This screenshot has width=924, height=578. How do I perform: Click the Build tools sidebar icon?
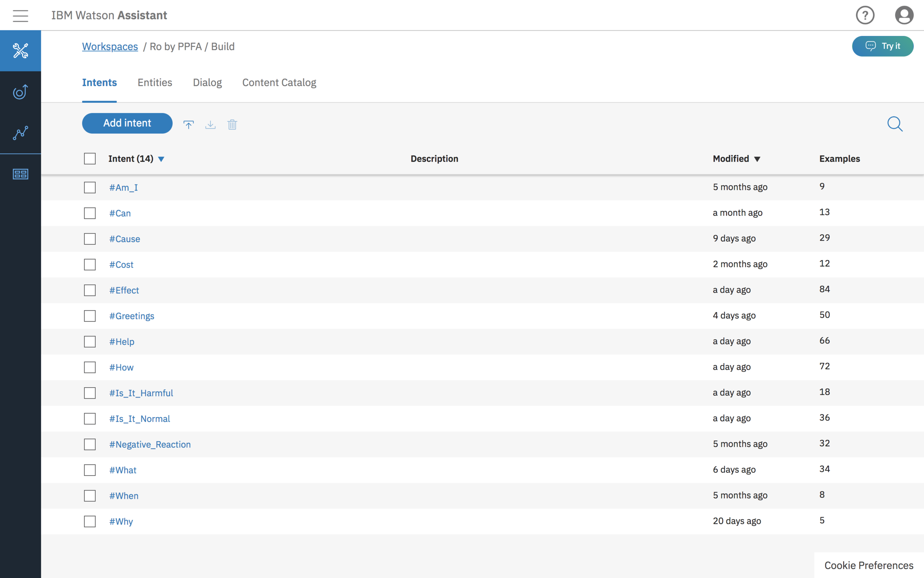tap(20, 51)
